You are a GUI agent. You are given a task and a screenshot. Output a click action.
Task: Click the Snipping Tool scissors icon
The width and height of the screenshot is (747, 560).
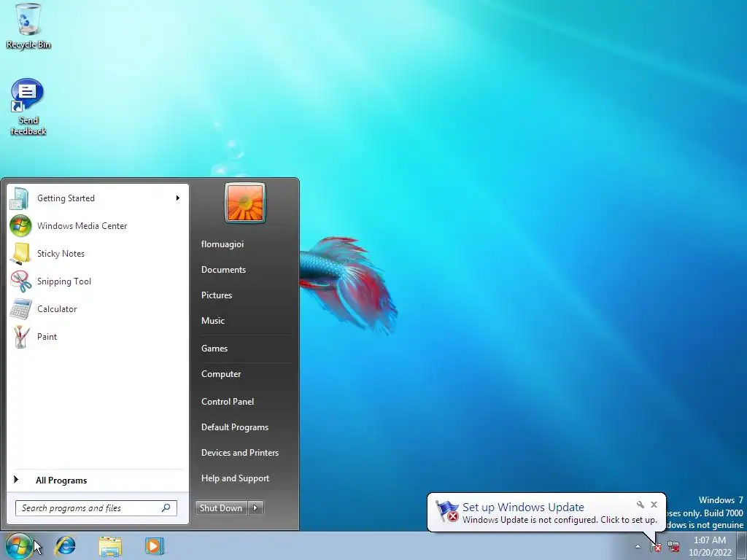[x=20, y=281]
